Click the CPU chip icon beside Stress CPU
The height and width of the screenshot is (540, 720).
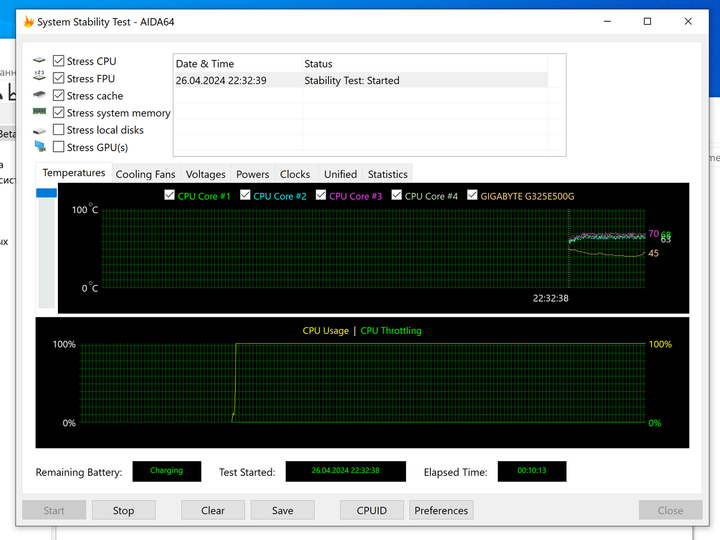coord(39,60)
